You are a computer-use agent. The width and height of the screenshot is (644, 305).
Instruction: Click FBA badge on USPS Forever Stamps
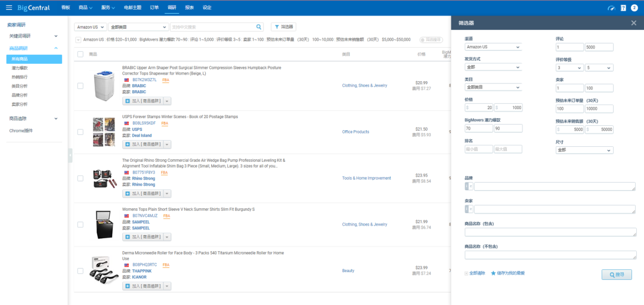[x=165, y=123]
